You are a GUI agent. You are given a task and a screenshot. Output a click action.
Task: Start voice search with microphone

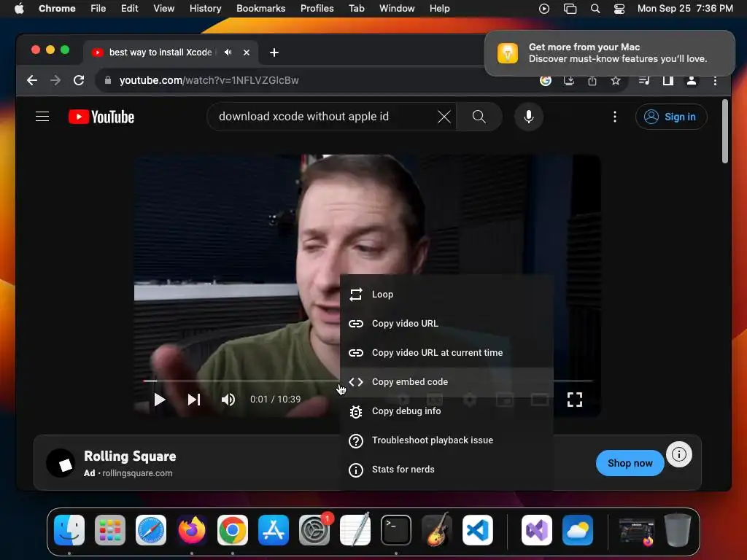pos(529,117)
